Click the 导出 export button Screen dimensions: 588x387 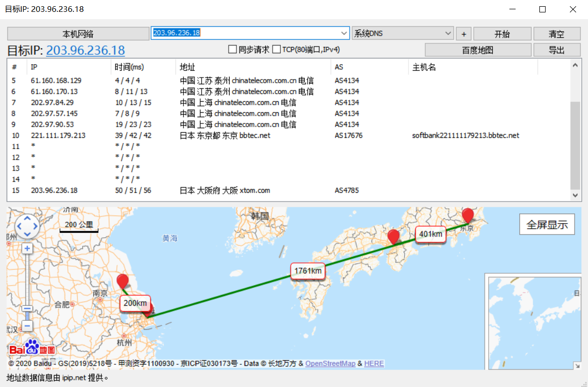click(556, 50)
